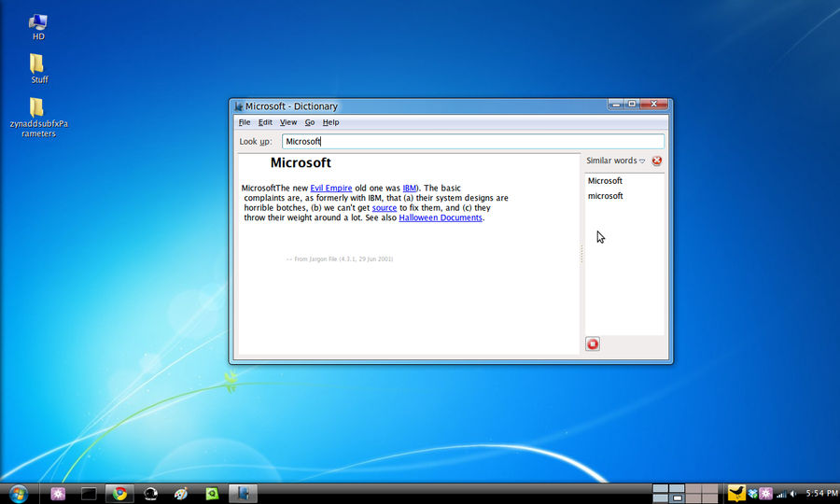Screen dimensions: 840x504
Task: Click the Jargon File source attribution text
Action: click(340, 259)
